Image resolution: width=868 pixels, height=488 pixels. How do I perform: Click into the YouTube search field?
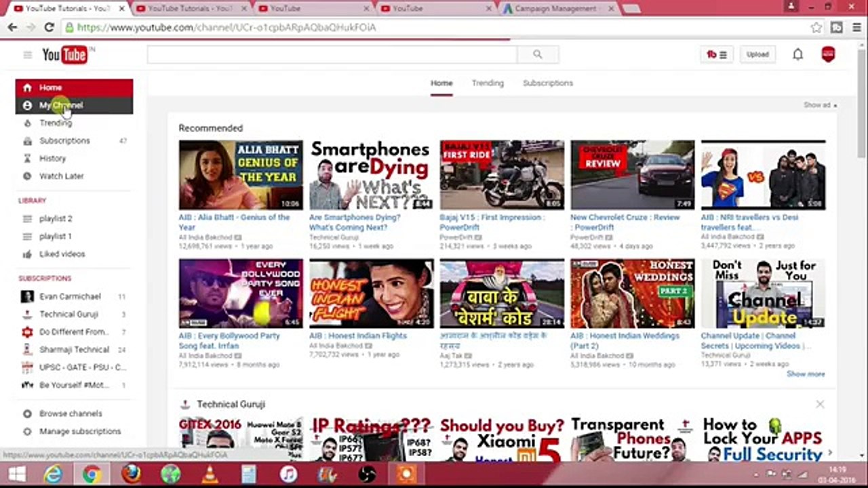(332, 54)
